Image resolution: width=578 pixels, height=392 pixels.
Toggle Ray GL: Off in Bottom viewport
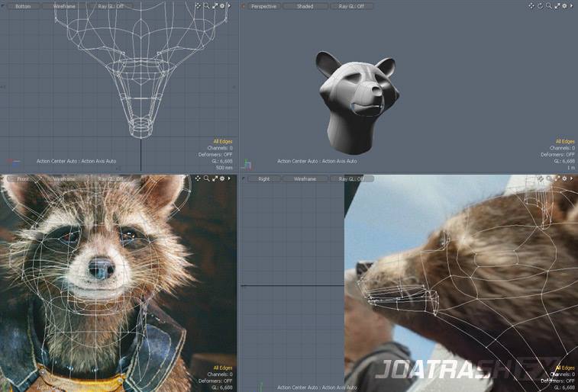[x=111, y=6]
